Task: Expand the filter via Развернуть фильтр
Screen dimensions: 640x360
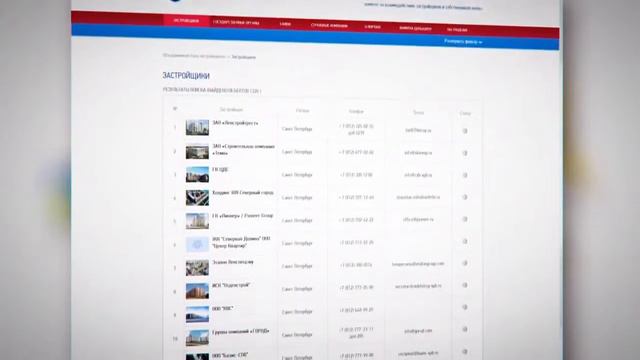Action: click(463, 42)
